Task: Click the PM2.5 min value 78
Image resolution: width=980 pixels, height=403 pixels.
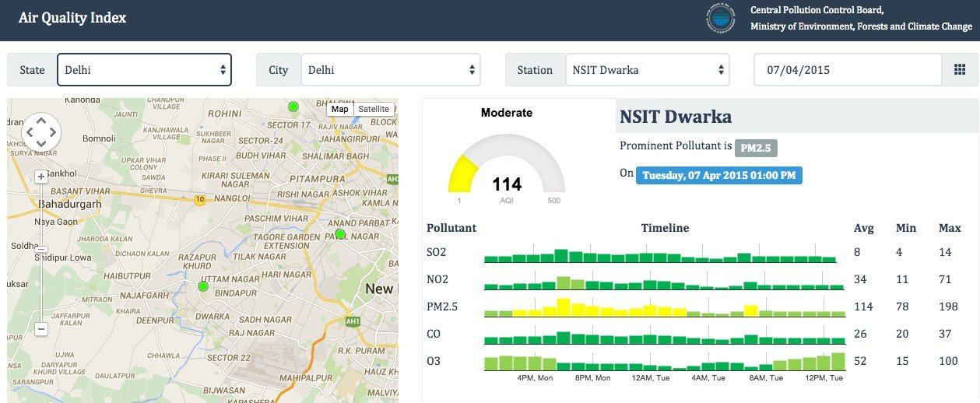Action: point(902,307)
